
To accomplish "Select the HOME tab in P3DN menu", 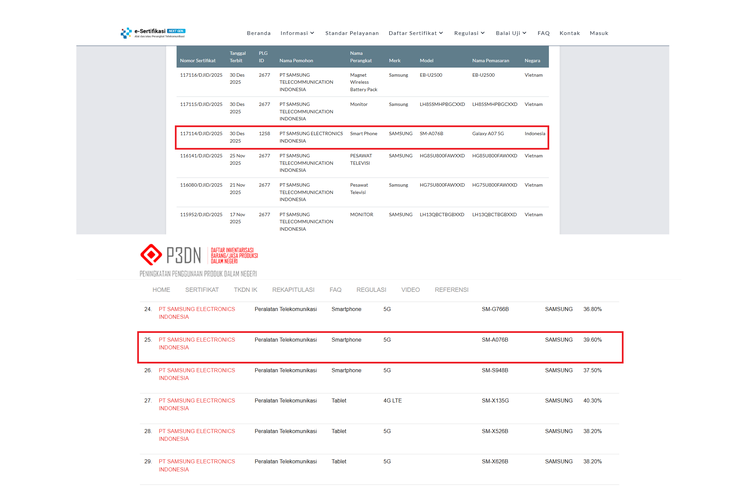I will tap(161, 289).
